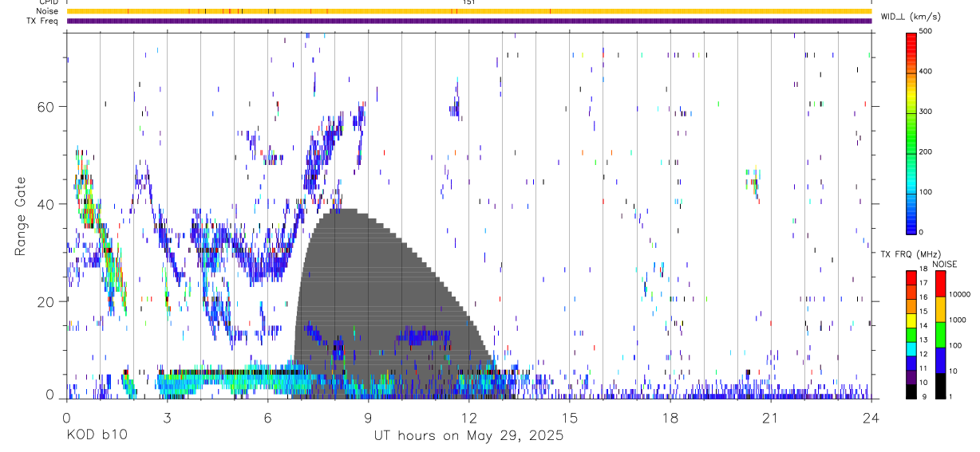
Task: Click the cyan block of the TX FRQ scale
Action: [911, 348]
